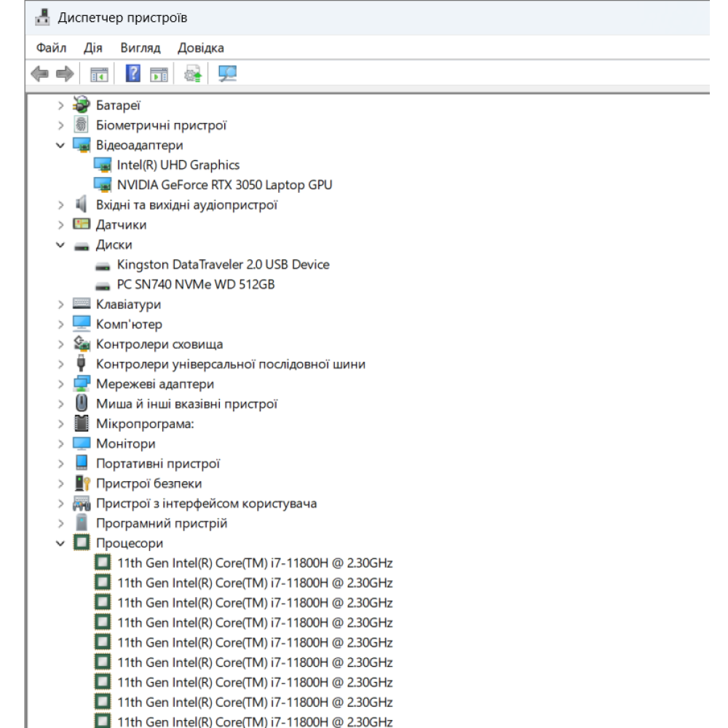Click the scan for hardware changes monitor icon
The height and width of the screenshot is (728, 728).
pyautogui.click(x=228, y=74)
